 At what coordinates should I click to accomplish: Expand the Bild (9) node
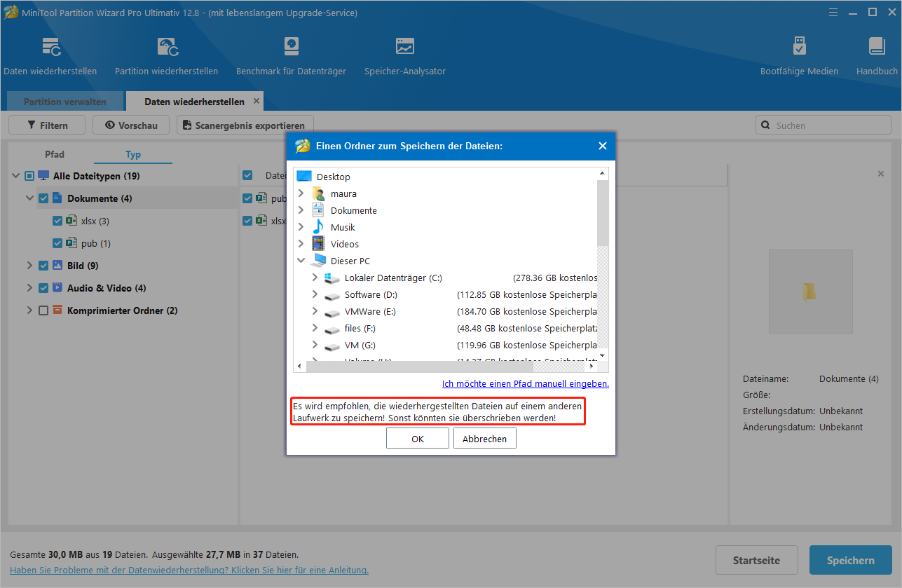(x=30, y=266)
